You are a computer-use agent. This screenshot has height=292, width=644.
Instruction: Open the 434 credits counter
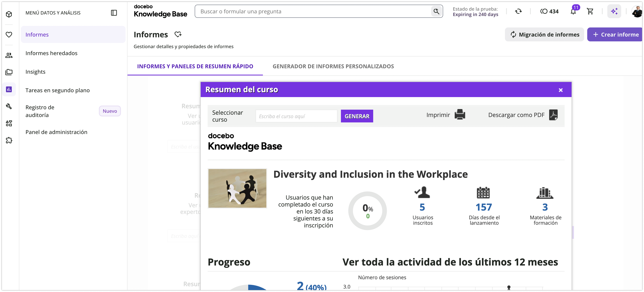tap(549, 11)
